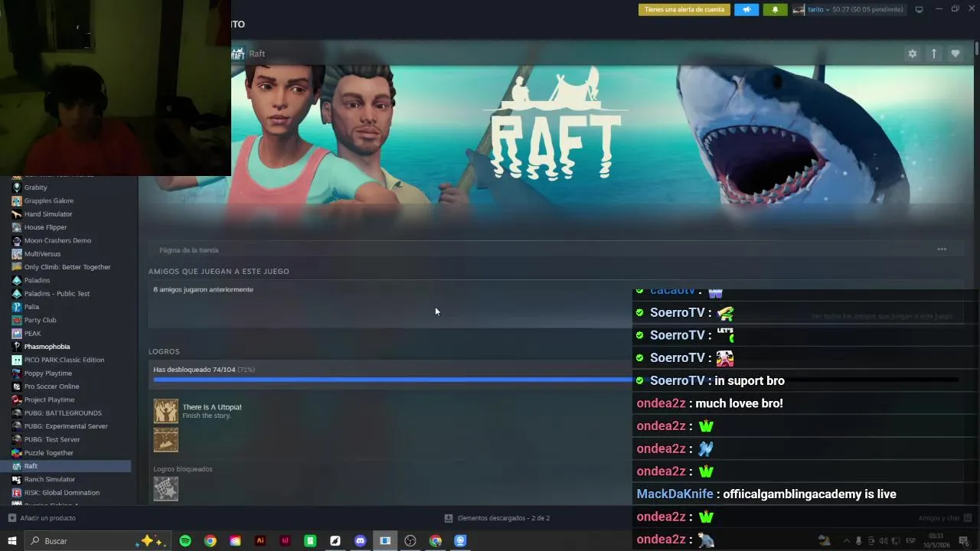Select Ranch Simulator in the library
The image size is (980, 551).
coord(49,479)
